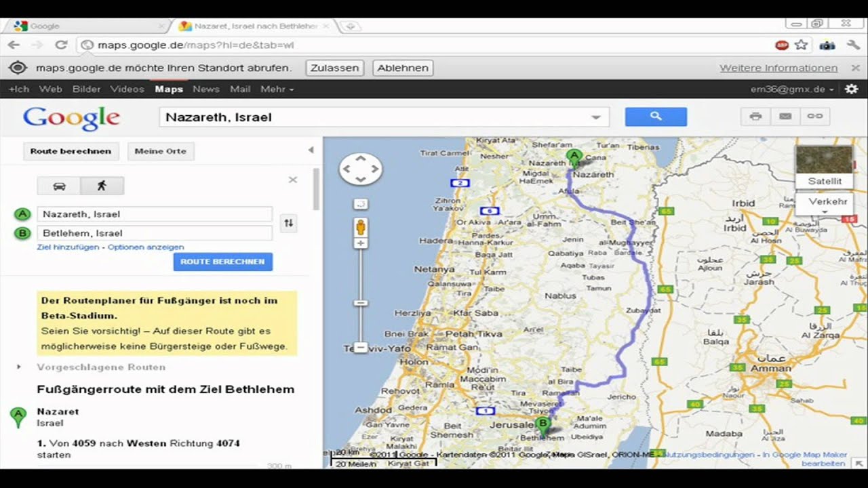Click the location icon in the permission bar
The width and height of the screenshot is (868, 488).
pyautogui.click(x=18, y=68)
